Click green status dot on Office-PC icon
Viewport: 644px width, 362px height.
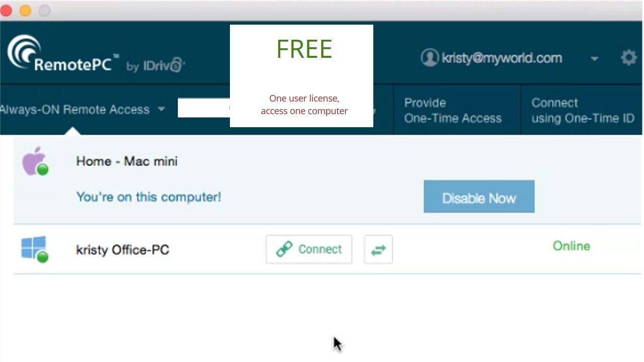point(43,257)
